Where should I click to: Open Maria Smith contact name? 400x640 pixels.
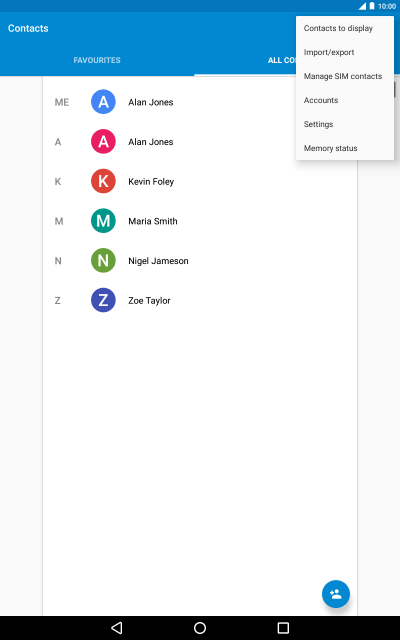[153, 221]
